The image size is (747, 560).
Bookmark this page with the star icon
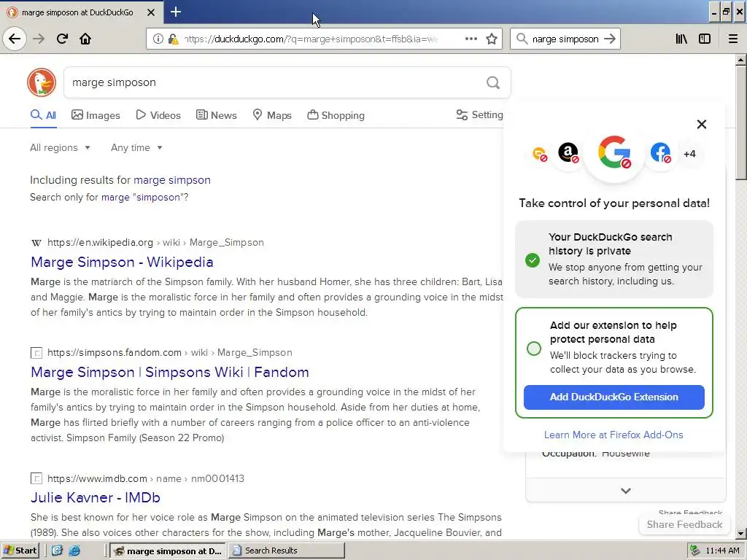point(492,39)
